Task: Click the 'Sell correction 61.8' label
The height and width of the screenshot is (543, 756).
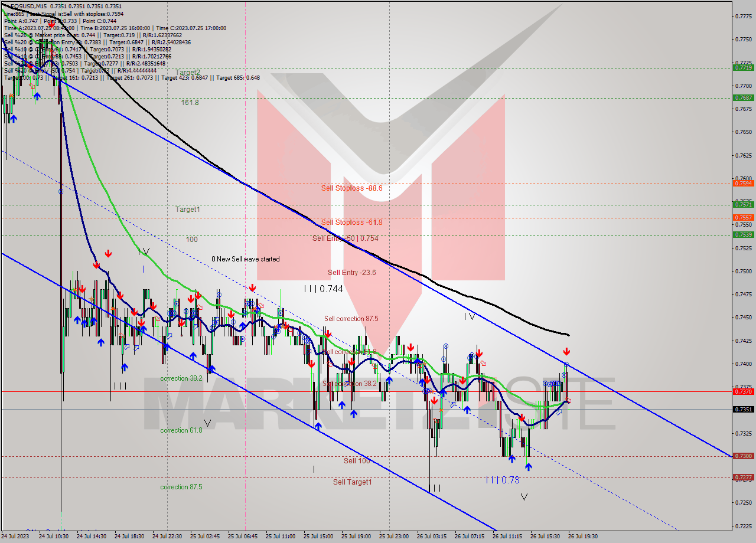Action: [350, 352]
